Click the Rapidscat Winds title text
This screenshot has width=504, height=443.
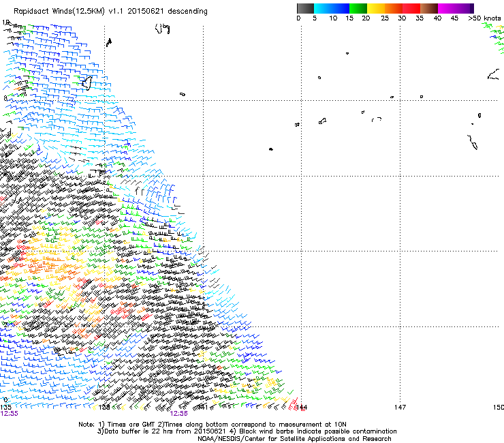110,12
